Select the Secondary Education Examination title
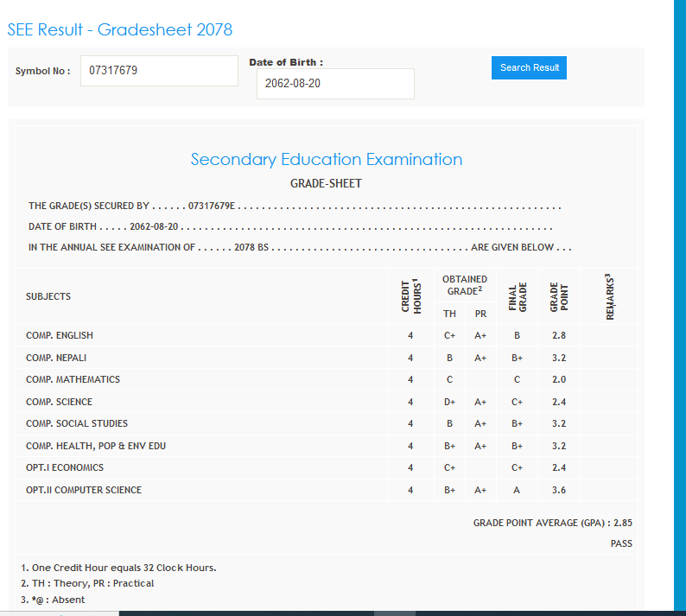Screen dimensions: 686x616 [326, 160]
